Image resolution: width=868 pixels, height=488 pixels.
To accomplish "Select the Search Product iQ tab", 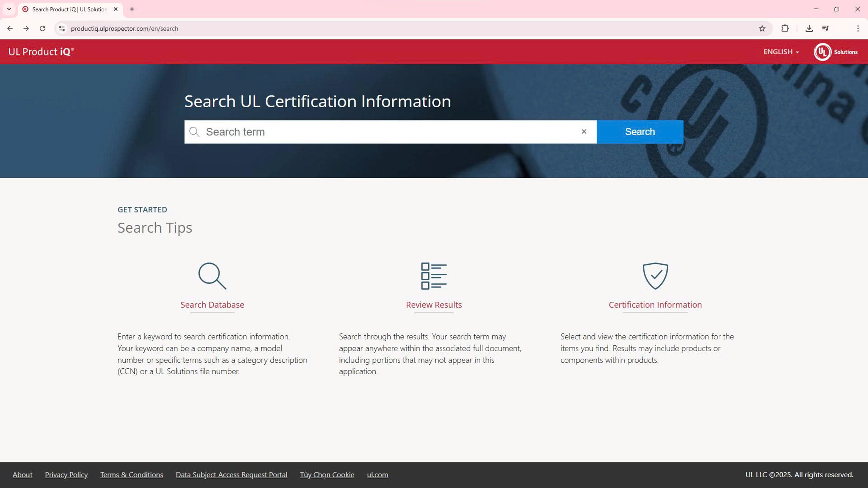I will coord(71,9).
